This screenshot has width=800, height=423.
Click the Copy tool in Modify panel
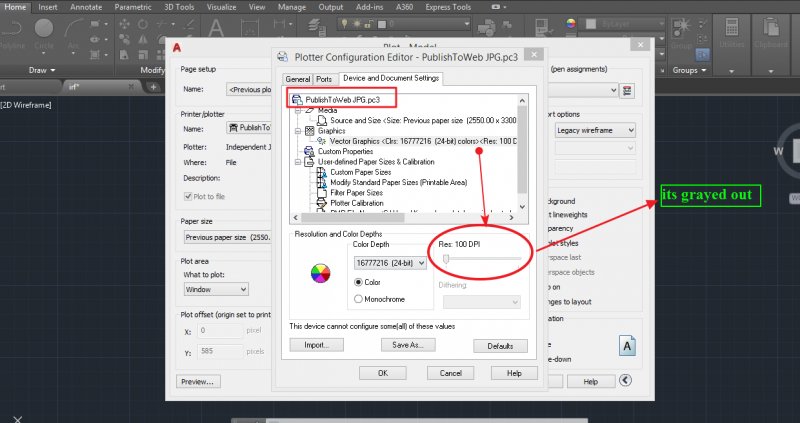coord(124,39)
